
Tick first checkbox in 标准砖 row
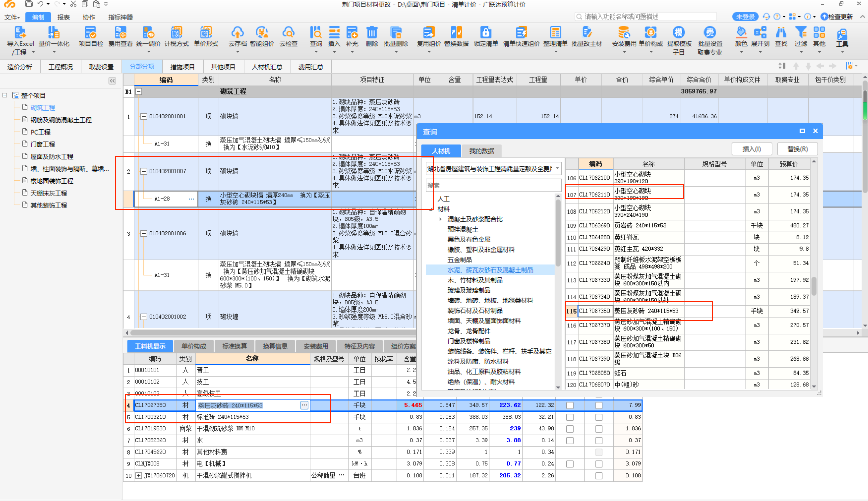(x=570, y=417)
